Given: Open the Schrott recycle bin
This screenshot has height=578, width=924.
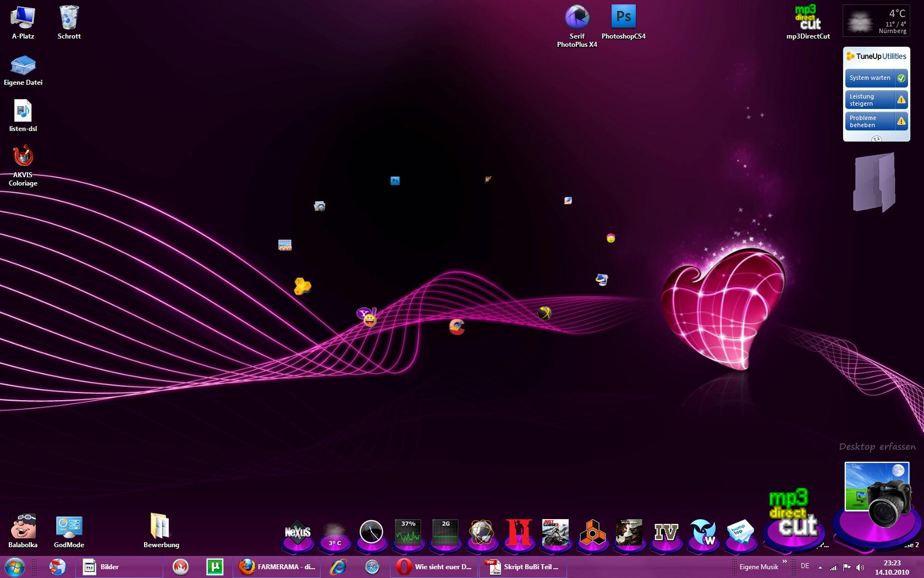Looking at the screenshot, I should coord(69,18).
